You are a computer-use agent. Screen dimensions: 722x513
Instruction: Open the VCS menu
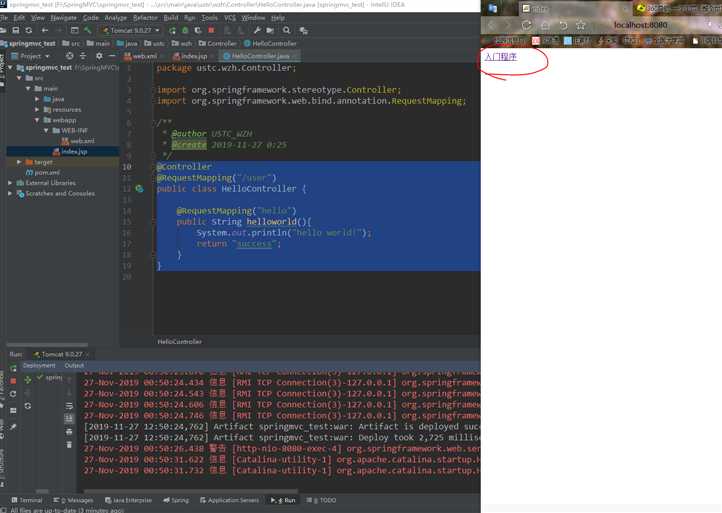point(230,18)
